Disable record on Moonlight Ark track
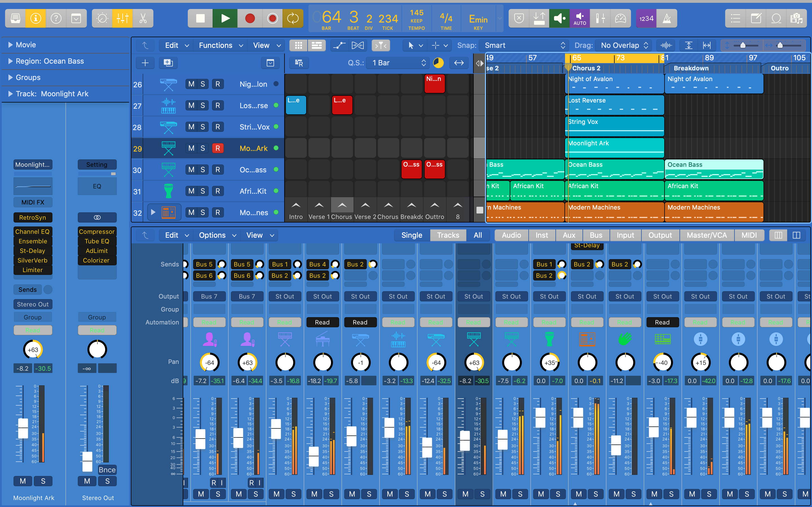The height and width of the screenshot is (507, 812). point(218,148)
